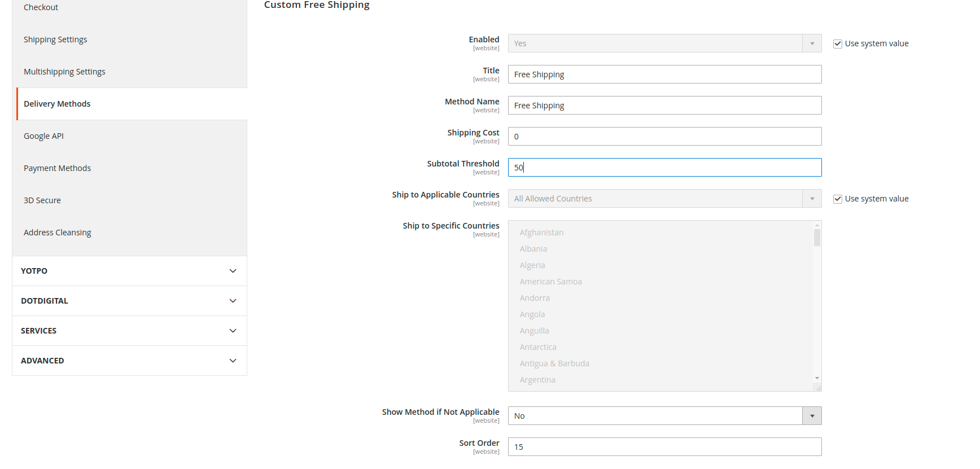The height and width of the screenshot is (469, 980).
Task: Expand the ADVANCED section chevron
Action: pyautogui.click(x=233, y=361)
